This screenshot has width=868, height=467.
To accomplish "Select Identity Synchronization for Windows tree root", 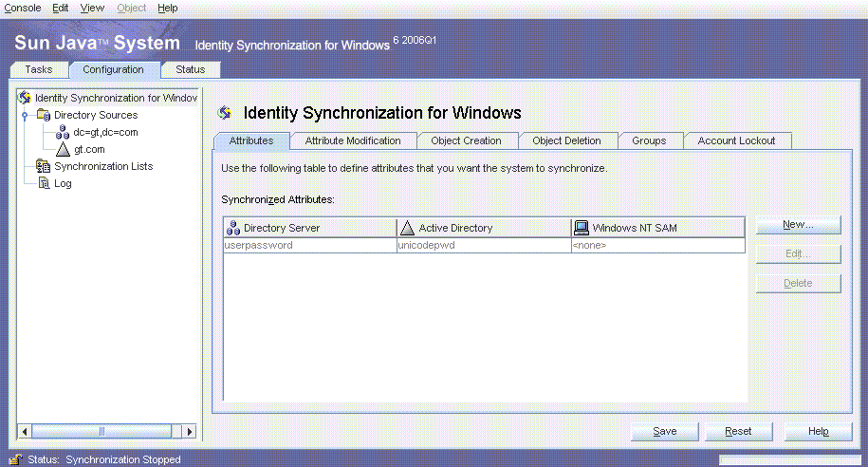I will coord(116,98).
